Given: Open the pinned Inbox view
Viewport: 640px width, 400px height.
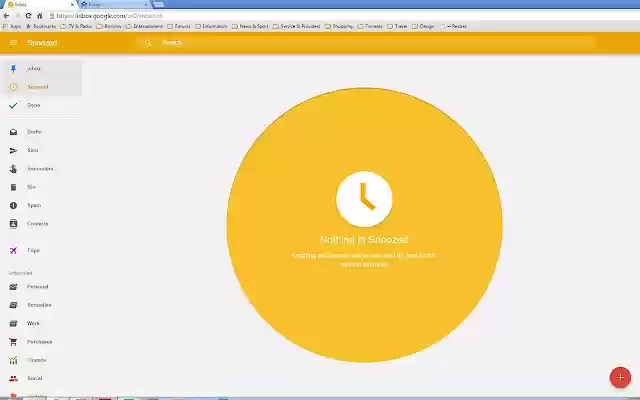Looking at the screenshot, I should [x=42, y=69].
